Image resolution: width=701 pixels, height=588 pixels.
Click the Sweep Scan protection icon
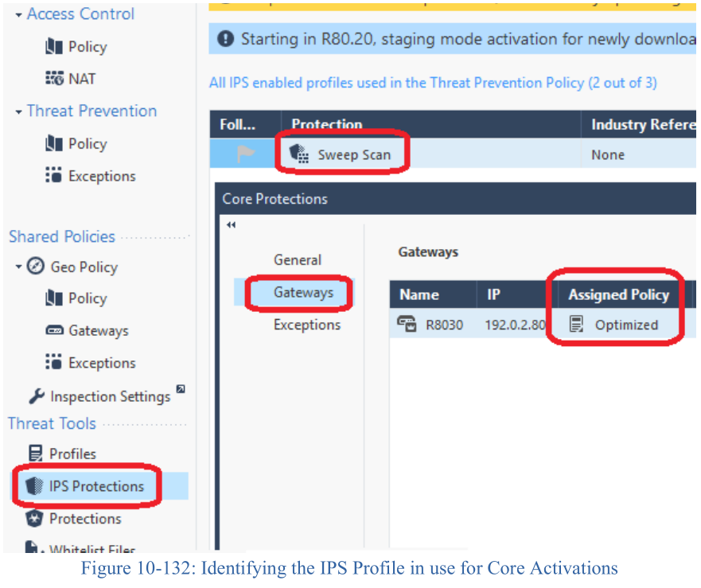tap(299, 154)
